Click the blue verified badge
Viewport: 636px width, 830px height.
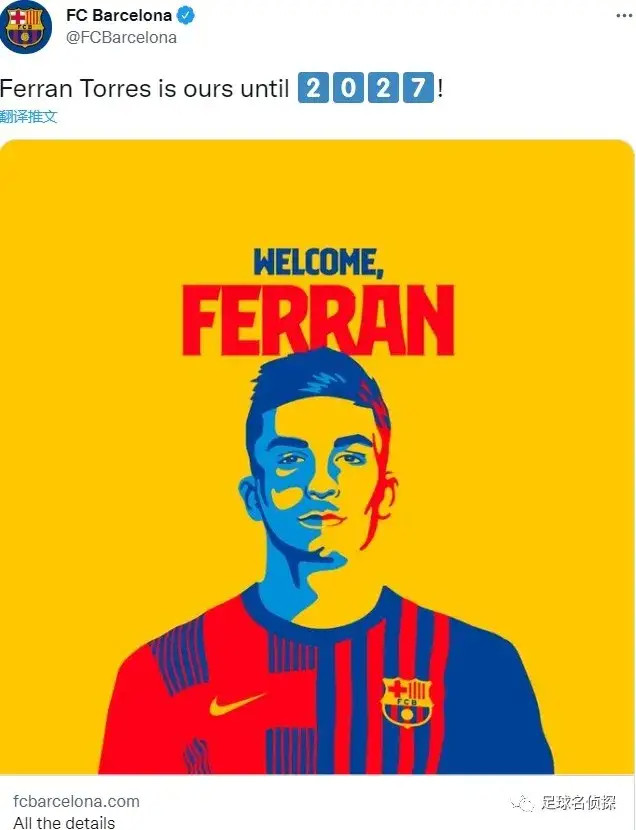(185, 16)
